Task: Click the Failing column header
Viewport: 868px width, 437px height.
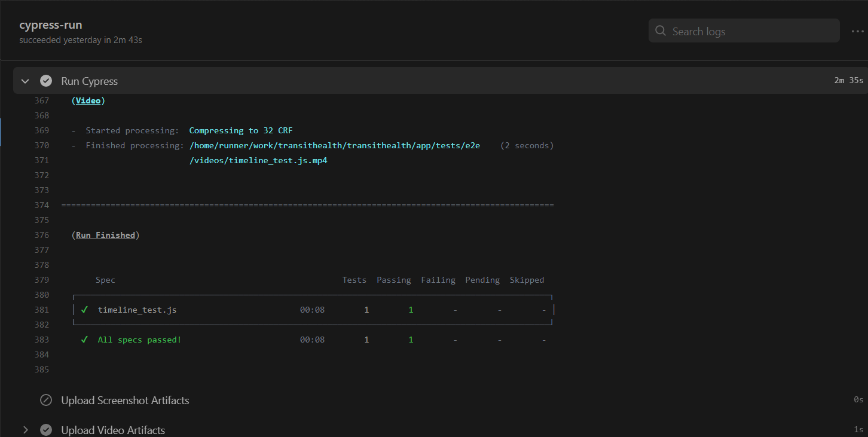Action: tap(438, 280)
